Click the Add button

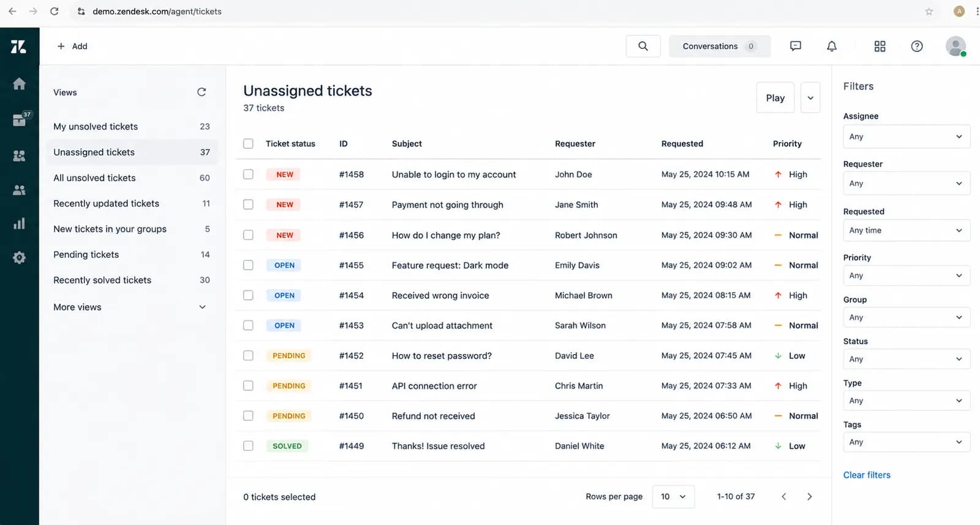coord(72,46)
